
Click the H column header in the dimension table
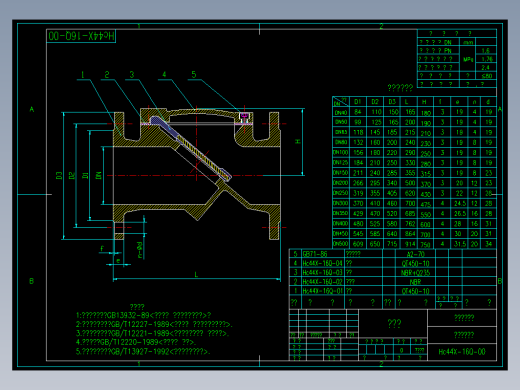[x=424, y=102]
